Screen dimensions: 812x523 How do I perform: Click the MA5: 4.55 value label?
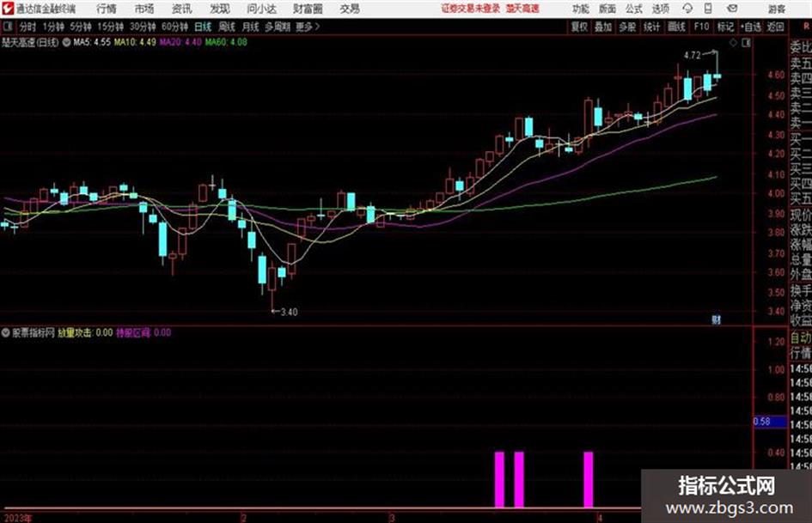click(x=92, y=42)
